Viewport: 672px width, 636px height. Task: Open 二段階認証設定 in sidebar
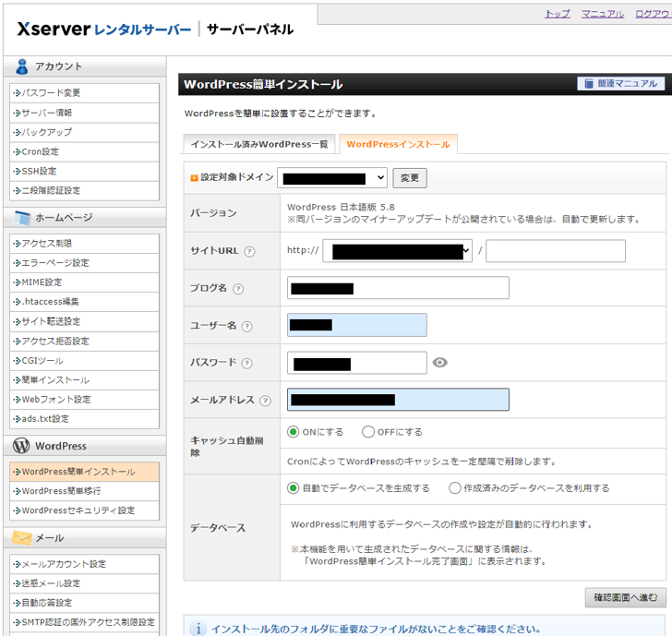[84, 190]
